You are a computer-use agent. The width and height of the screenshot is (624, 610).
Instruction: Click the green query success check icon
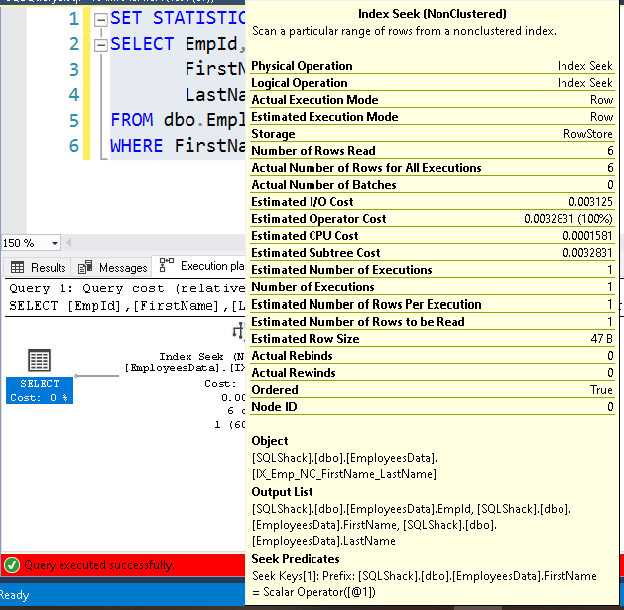tap(12, 565)
